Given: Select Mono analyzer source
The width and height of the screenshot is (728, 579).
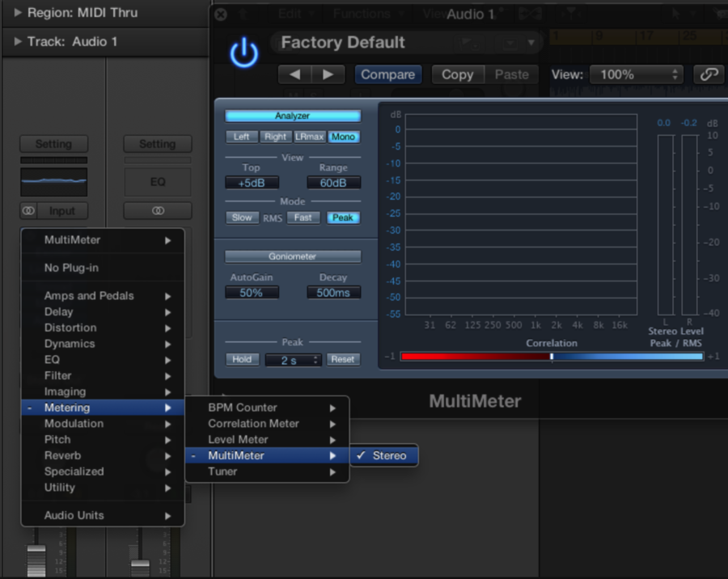Looking at the screenshot, I should [x=343, y=137].
